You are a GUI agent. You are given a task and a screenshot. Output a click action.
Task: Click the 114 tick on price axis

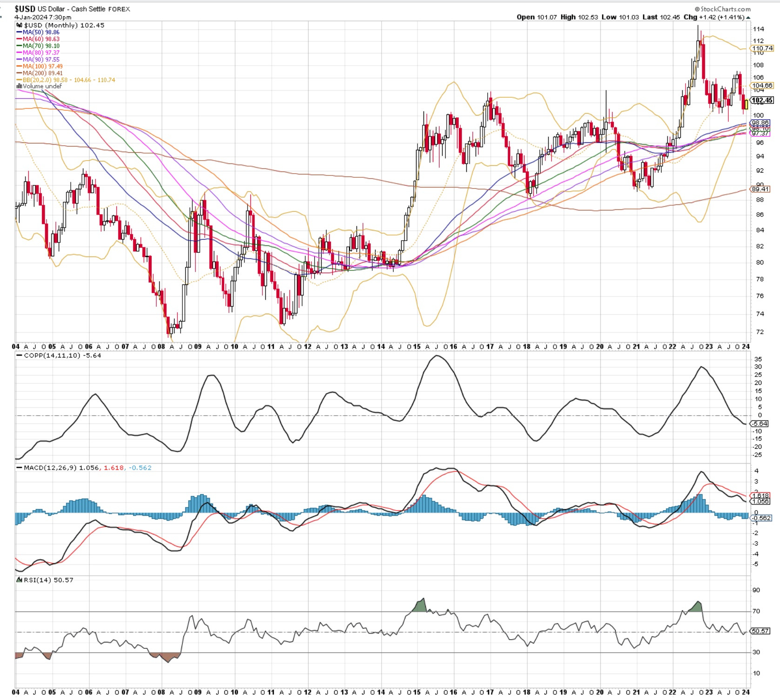pos(758,29)
